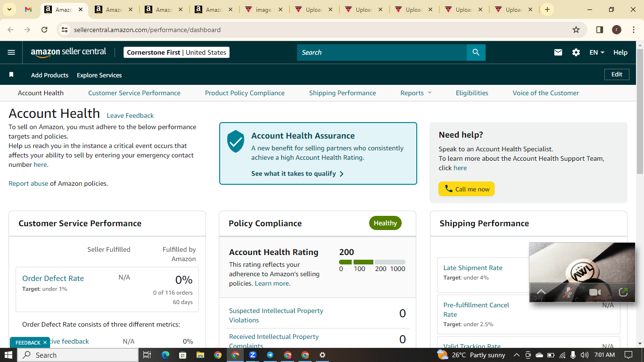644x362 pixels.
Task: View site information icon in address bar
Action: pos(65,30)
